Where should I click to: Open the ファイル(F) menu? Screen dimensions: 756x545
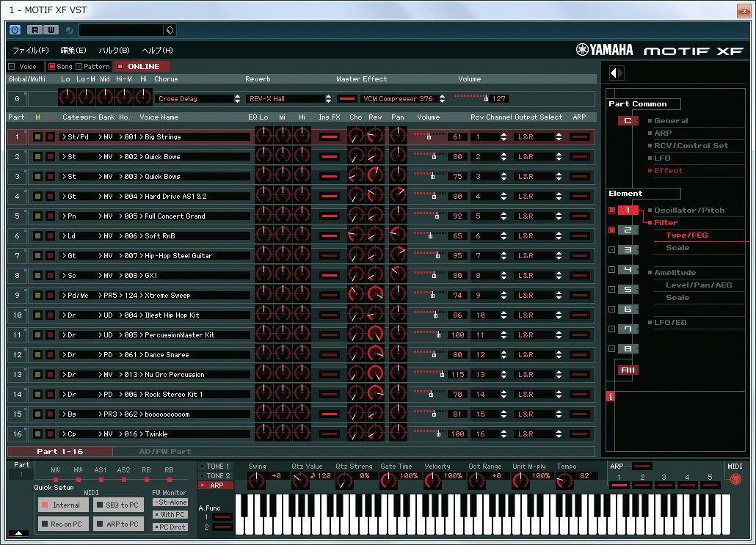point(30,50)
